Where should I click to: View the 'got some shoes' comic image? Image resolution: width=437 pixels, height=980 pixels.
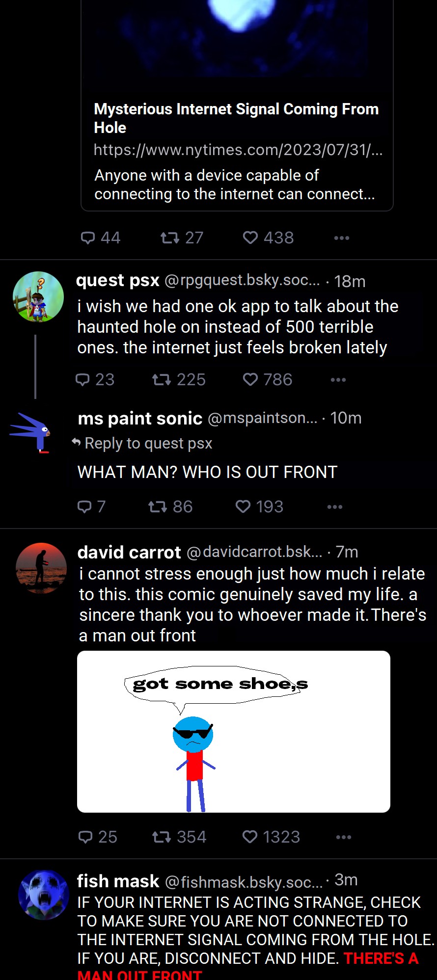coord(234,731)
